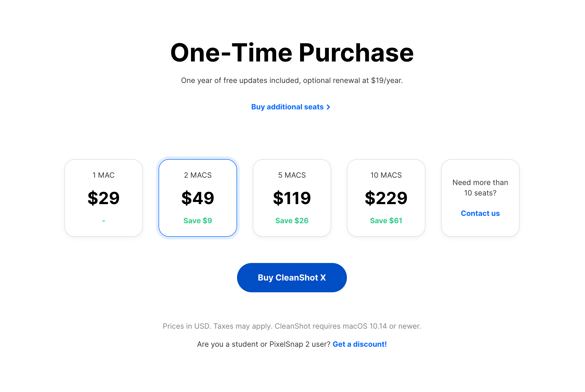Open the Buy additional seats link

(287, 107)
